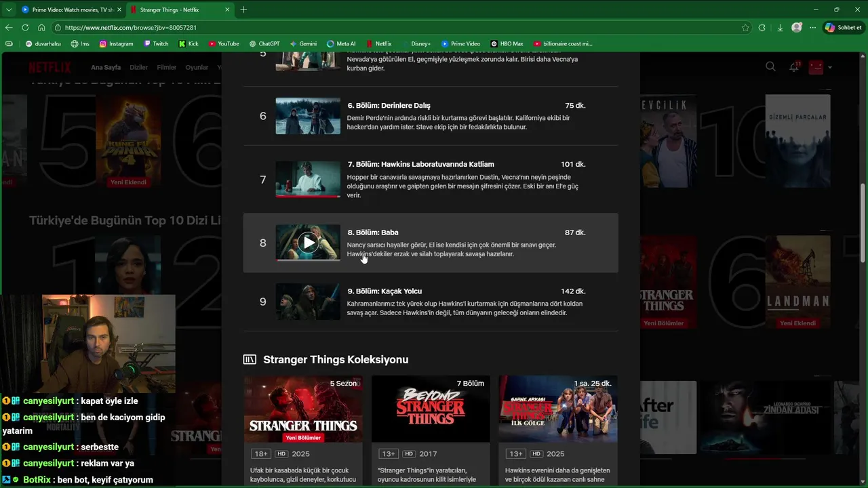
Task: Open the browser downloads icon
Action: coord(780,28)
